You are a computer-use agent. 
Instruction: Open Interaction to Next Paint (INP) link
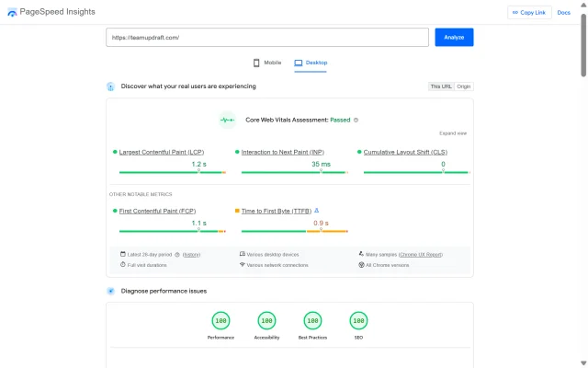282,152
